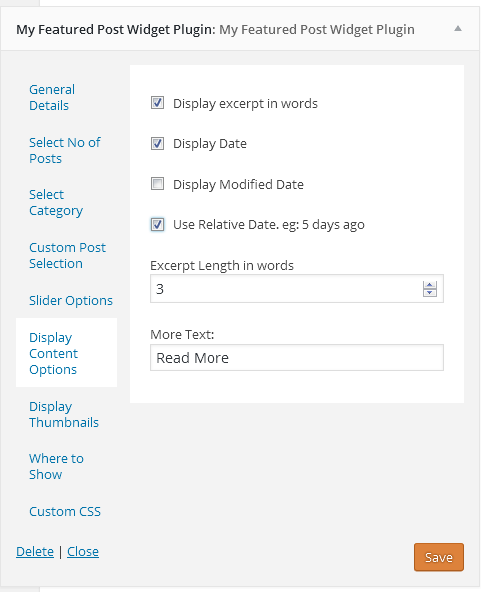Click the More Text input field
The width and height of the screenshot is (488, 592).
tap(297, 358)
